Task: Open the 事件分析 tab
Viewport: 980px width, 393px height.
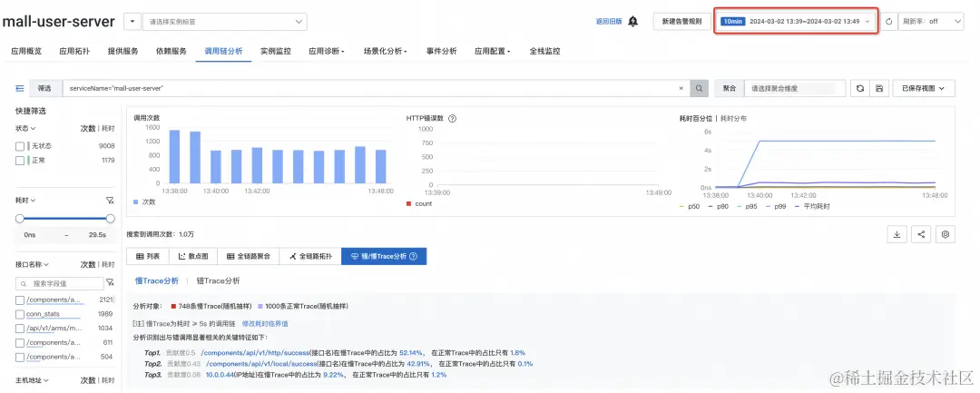Action: coord(441,51)
